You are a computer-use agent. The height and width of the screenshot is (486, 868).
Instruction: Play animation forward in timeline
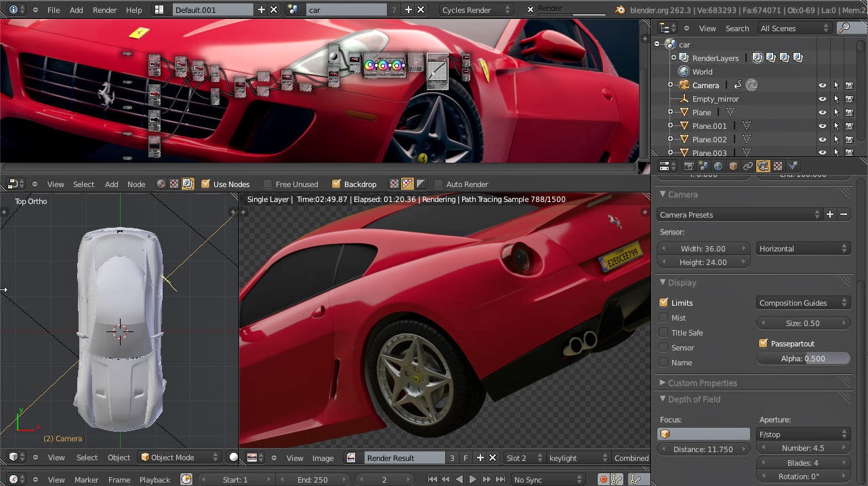(473, 479)
